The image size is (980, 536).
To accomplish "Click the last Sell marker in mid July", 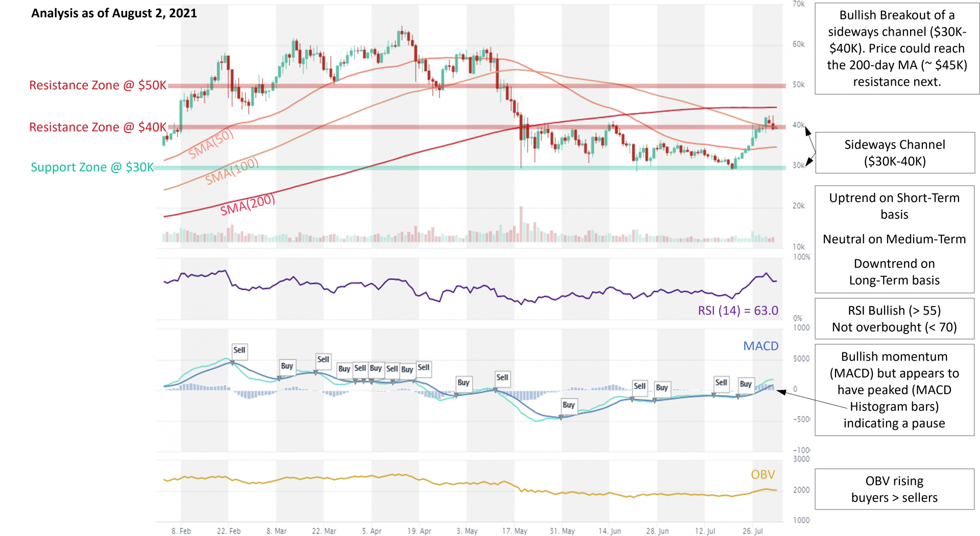I will click(x=721, y=382).
